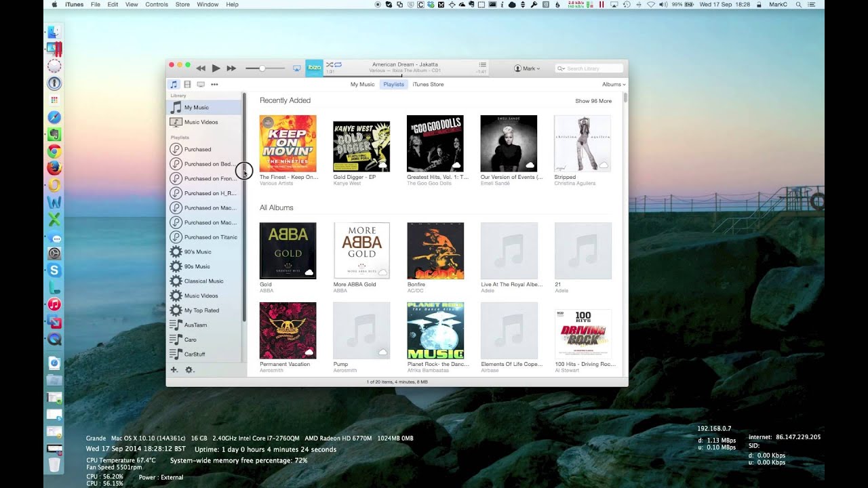The height and width of the screenshot is (488, 868).
Task: Open the Mark account dropdown
Action: pyautogui.click(x=527, y=68)
